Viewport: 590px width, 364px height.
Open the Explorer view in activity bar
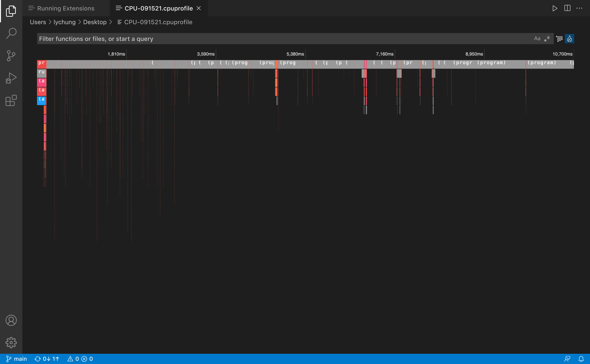point(11,11)
